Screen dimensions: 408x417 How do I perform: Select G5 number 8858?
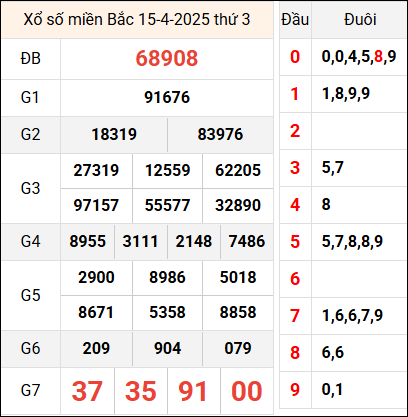(238, 312)
